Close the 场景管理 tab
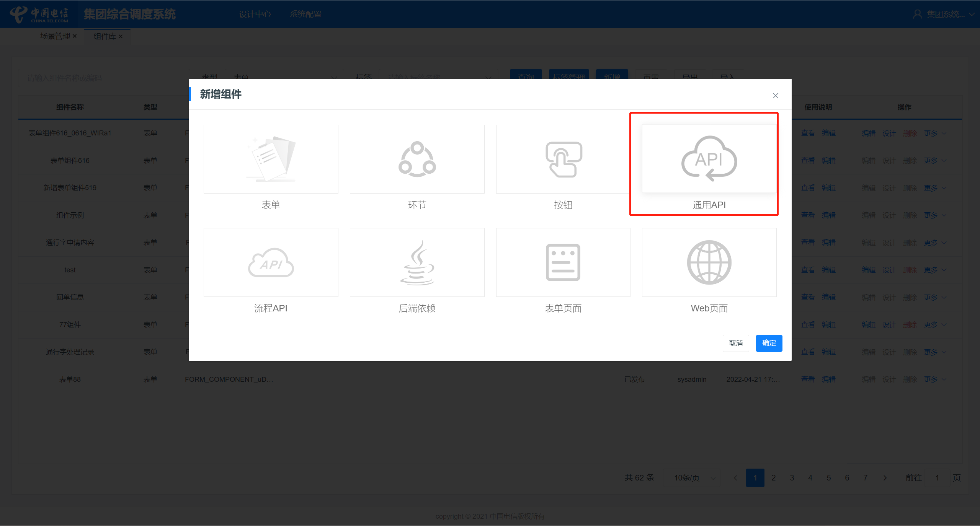The height and width of the screenshot is (526, 980). 75,36
